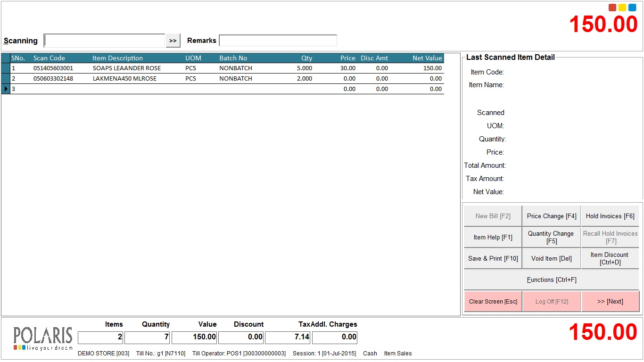Image resolution: width=644 pixels, height=362 pixels.
Task: Open Item Help [F1]
Action: [x=493, y=238]
